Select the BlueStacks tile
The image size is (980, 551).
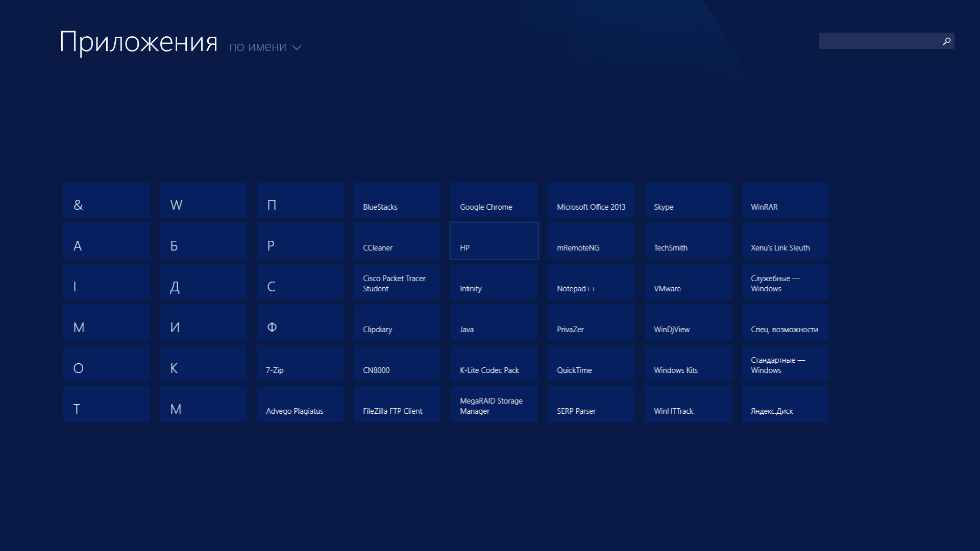point(397,200)
